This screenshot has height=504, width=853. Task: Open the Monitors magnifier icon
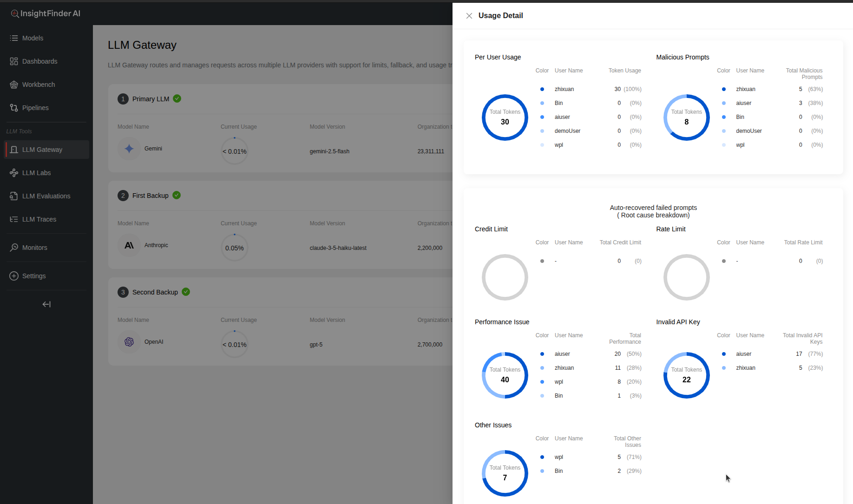click(x=14, y=248)
